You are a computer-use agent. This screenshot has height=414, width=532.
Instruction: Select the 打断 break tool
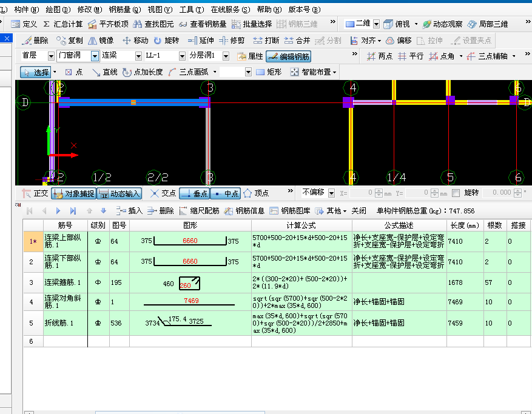(x=266, y=41)
